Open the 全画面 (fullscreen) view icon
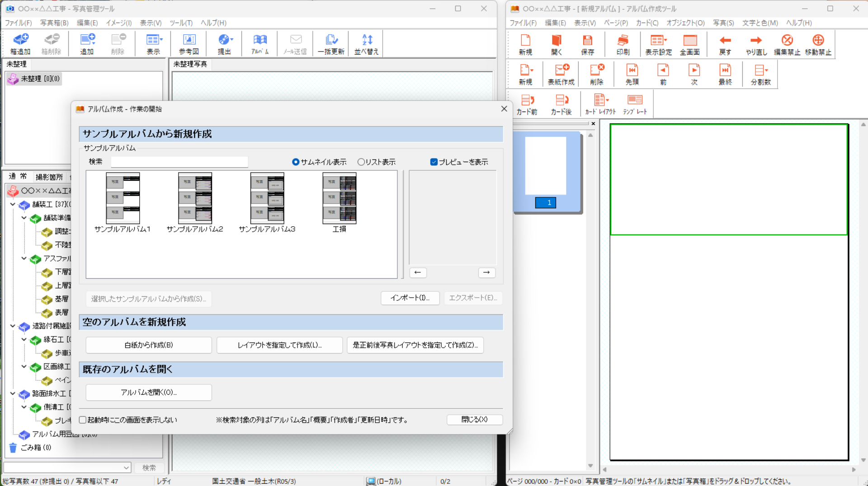Screen dimensions: 868x486 (x=689, y=44)
